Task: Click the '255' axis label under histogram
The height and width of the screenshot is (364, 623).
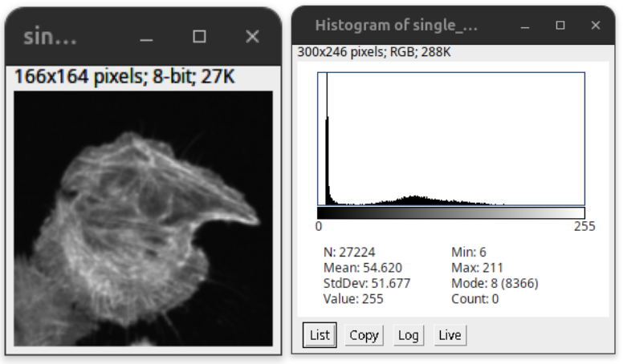Action: coord(584,226)
